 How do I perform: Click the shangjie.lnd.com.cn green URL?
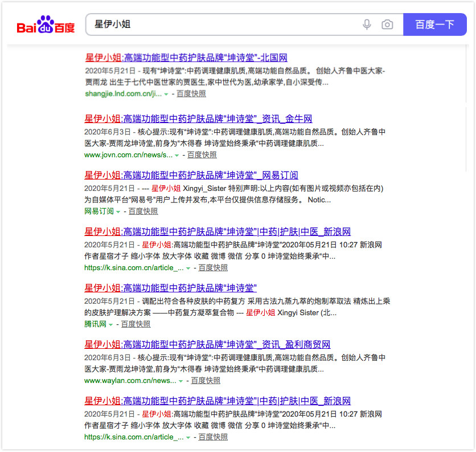[123, 94]
